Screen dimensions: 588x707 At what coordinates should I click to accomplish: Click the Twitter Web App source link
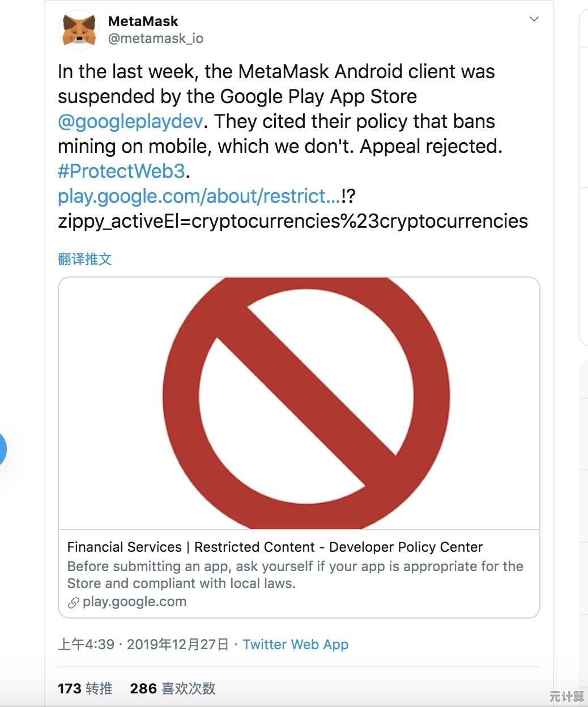(x=295, y=645)
